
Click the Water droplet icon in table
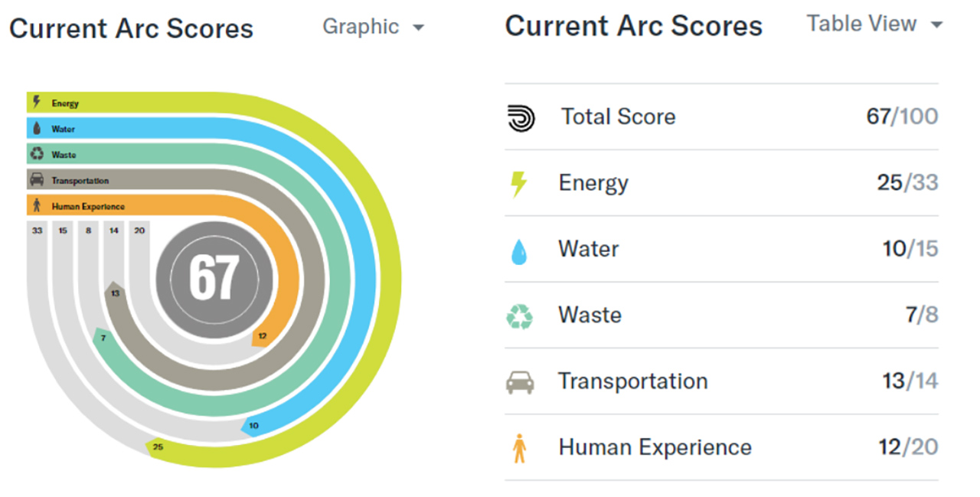[519, 250]
